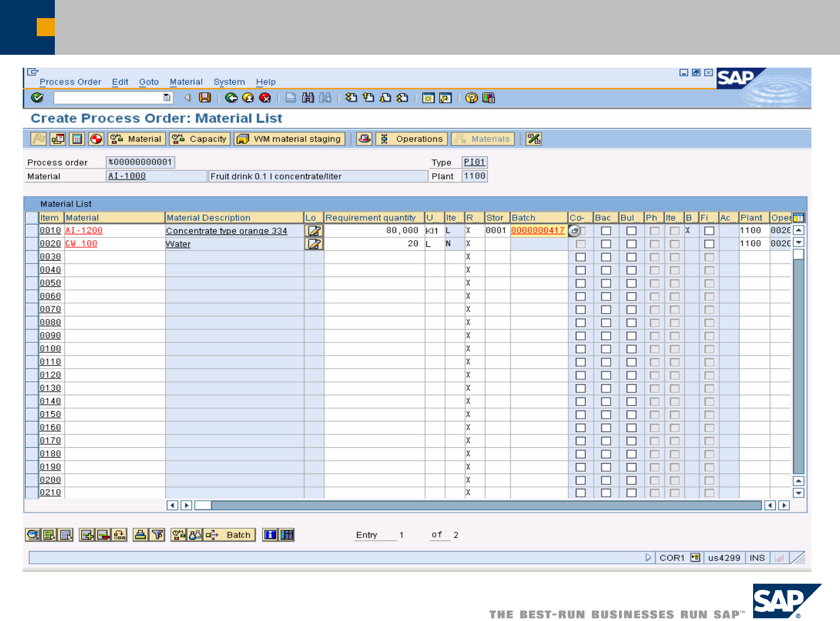Click the Process order number field

141,162
